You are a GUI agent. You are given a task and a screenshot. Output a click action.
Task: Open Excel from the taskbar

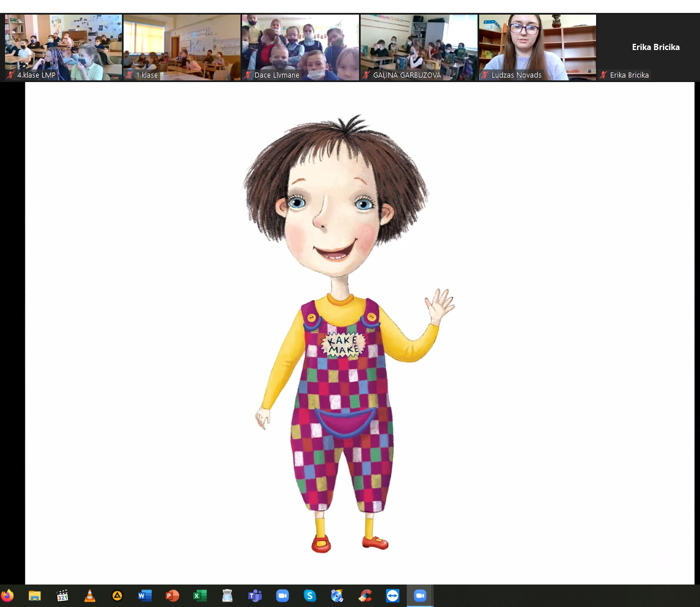point(200,596)
